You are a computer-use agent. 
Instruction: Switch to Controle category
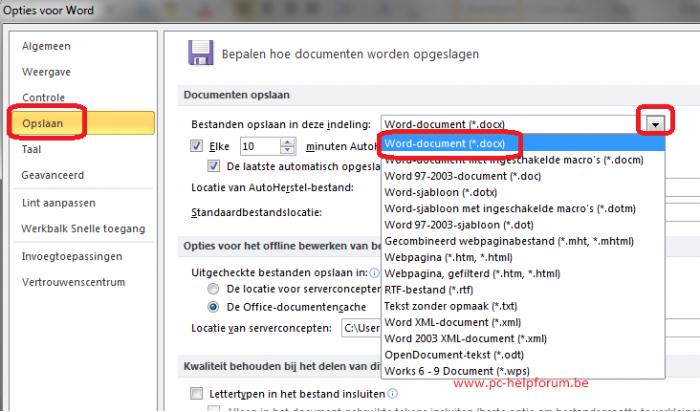(44, 97)
